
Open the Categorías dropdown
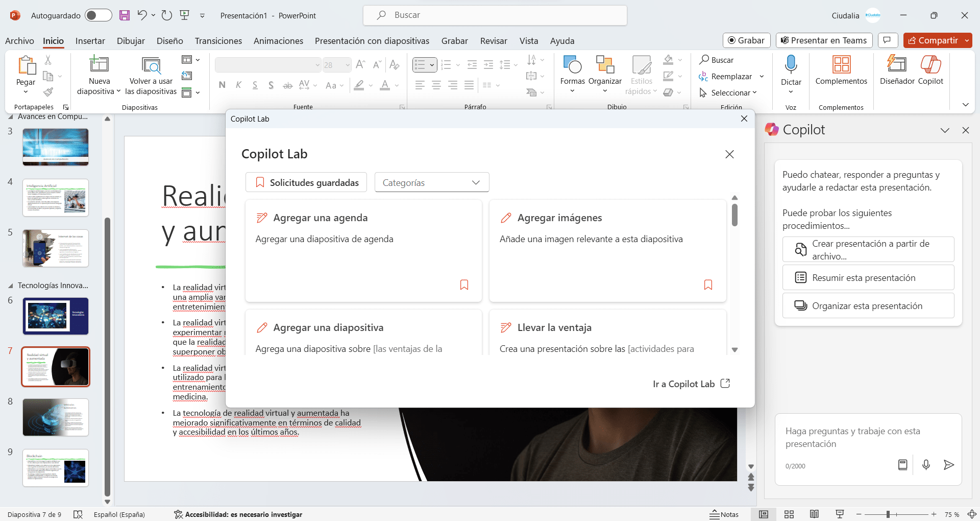pos(432,182)
